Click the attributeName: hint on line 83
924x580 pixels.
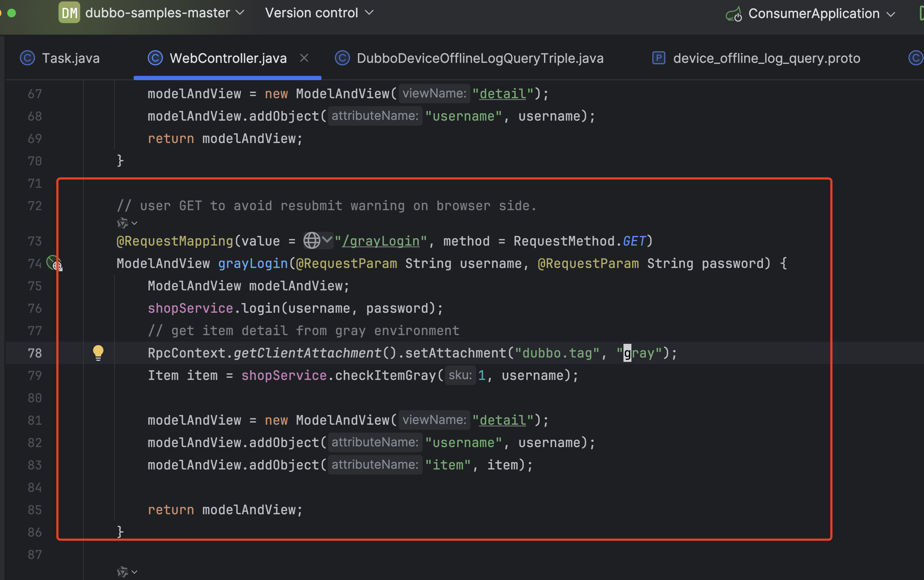pos(375,465)
